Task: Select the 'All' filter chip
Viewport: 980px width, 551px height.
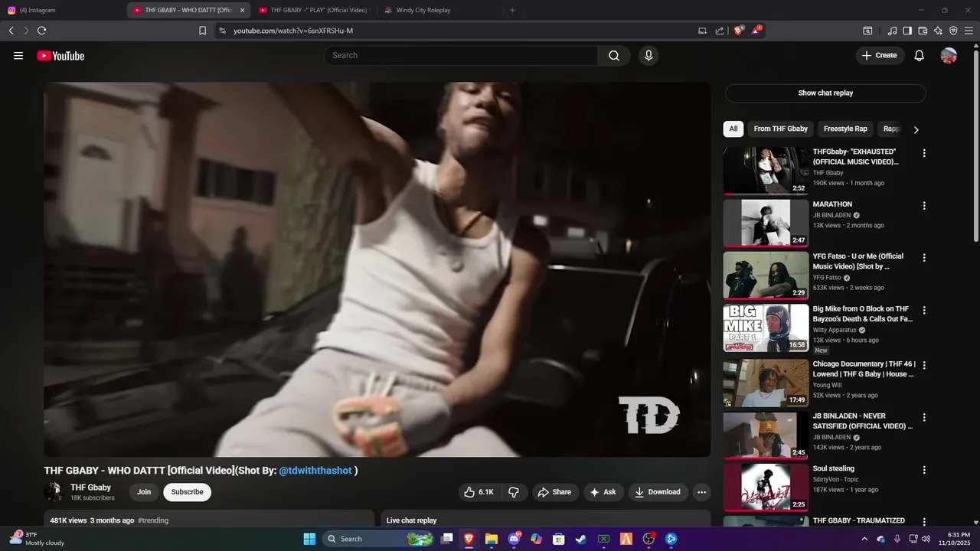Action: click(733, 129)
